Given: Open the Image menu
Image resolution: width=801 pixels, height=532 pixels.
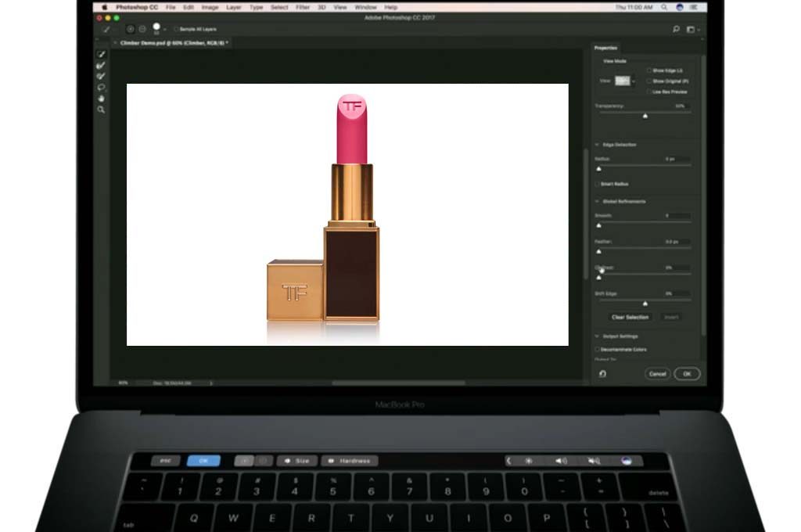Looking at the screenshot, I should pos(210,7).
